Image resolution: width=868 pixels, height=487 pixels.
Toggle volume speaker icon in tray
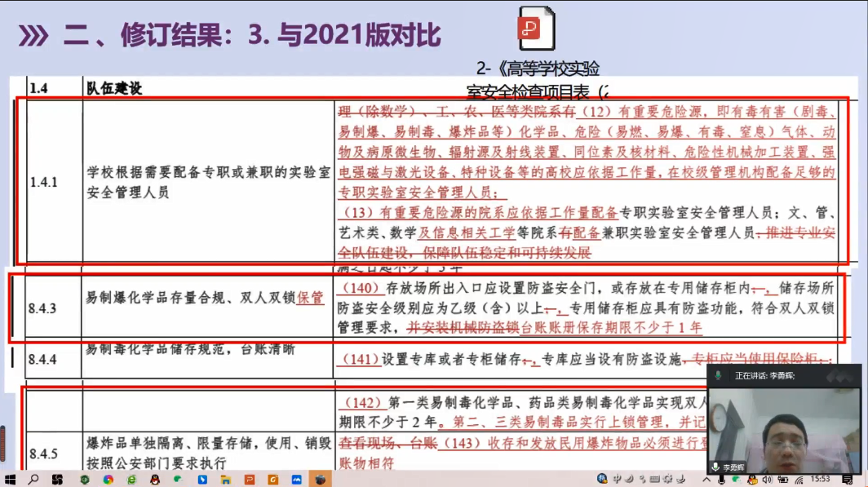point(768,480)
